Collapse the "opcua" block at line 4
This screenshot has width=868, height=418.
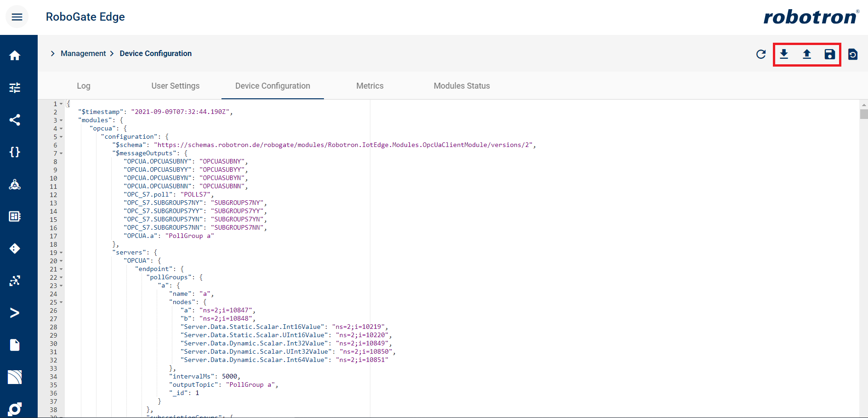click(61, 129)
